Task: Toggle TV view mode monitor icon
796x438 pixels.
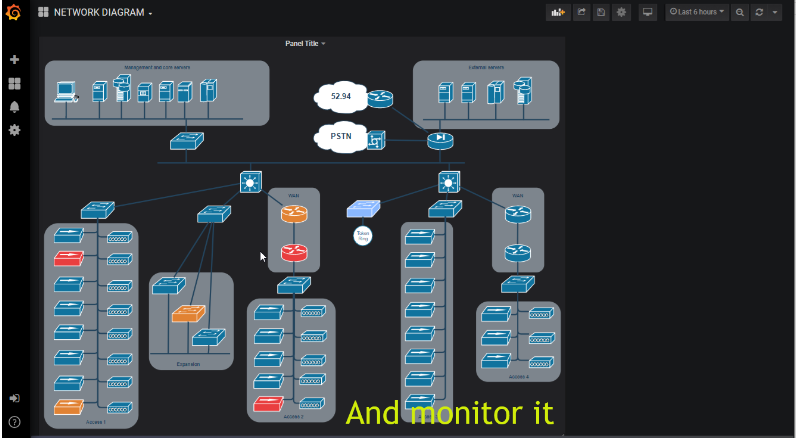Action: coord(648,13)
